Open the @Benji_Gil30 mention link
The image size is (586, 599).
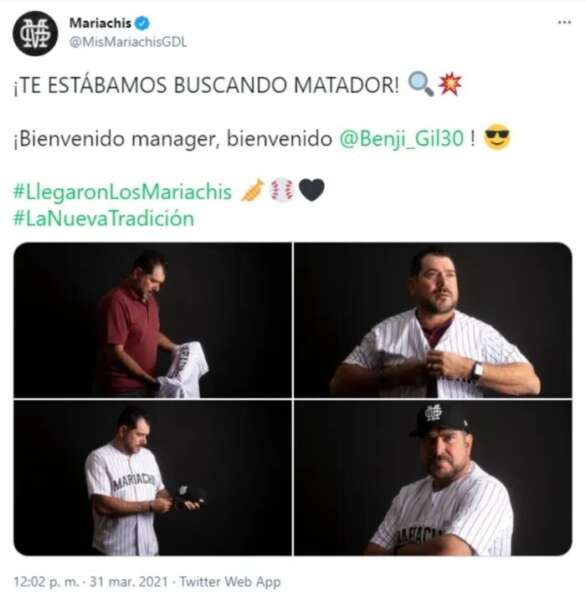(x=401, y=138)
